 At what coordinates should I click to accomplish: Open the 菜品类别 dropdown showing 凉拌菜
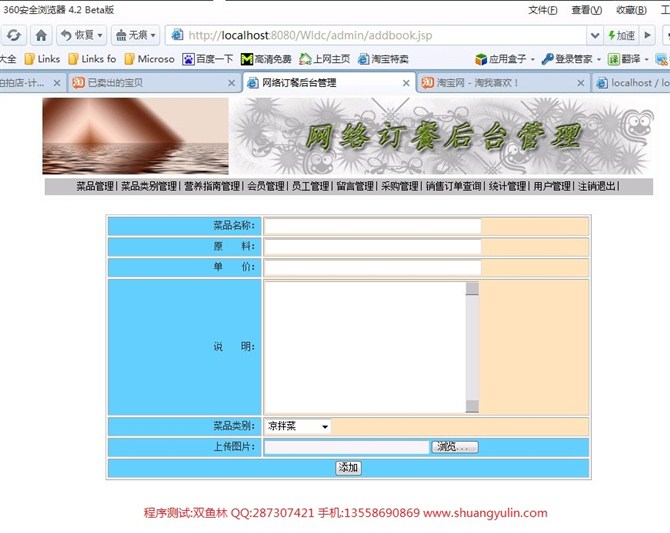coord(297,426)
